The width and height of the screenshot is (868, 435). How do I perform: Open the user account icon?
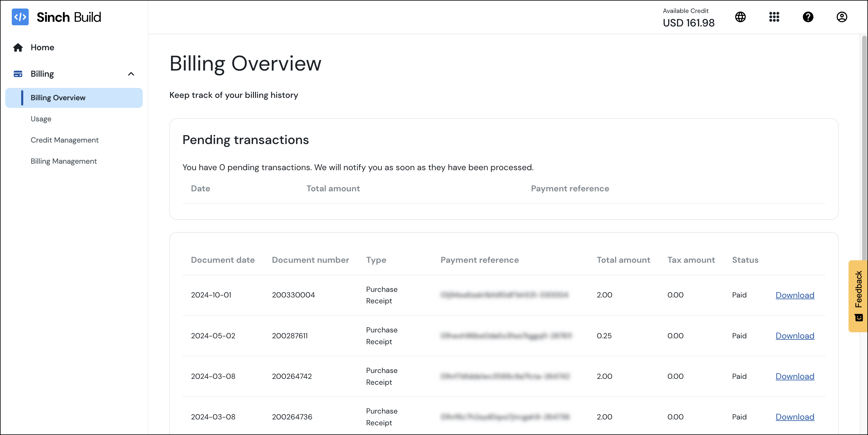(x=842, y=17)
